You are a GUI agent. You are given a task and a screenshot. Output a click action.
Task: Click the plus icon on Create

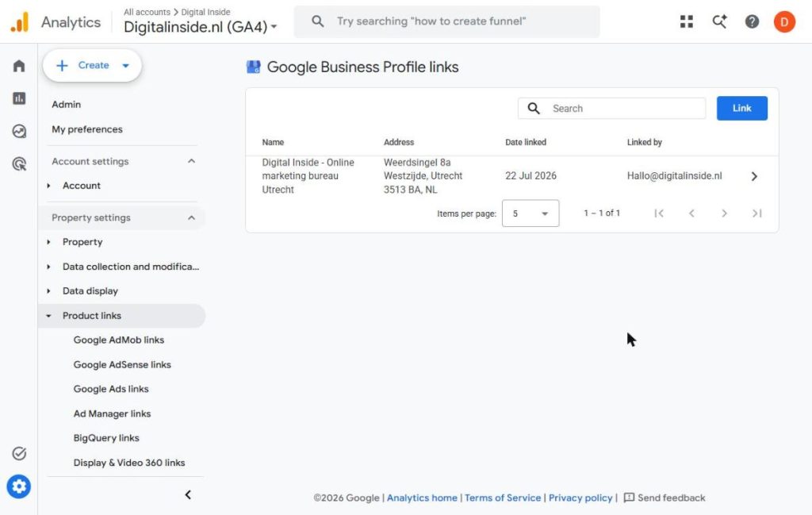tap(62, 65)
